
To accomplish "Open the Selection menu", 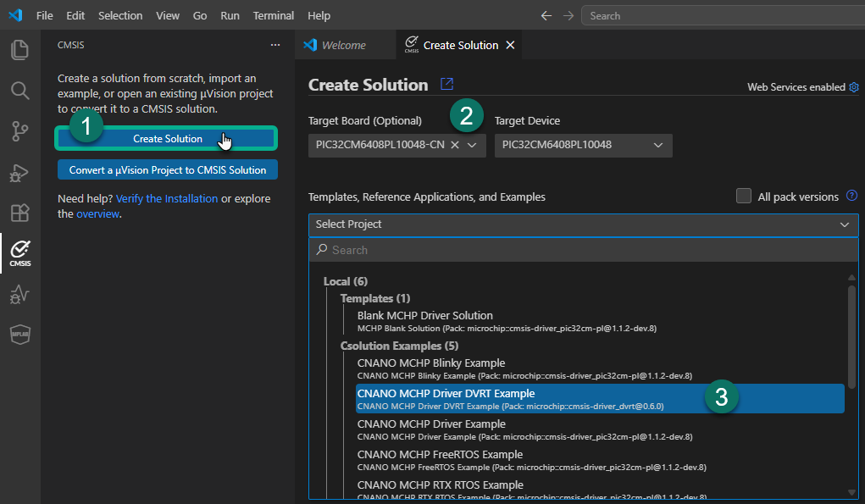I will pyautogui.click(x=120, y=15).
